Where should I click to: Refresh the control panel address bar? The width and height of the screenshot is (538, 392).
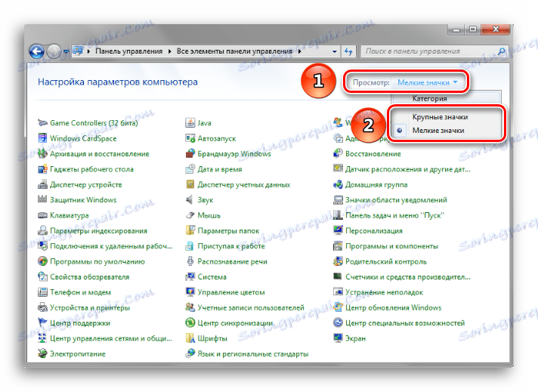pyautogui.click(x=348, y=51)
